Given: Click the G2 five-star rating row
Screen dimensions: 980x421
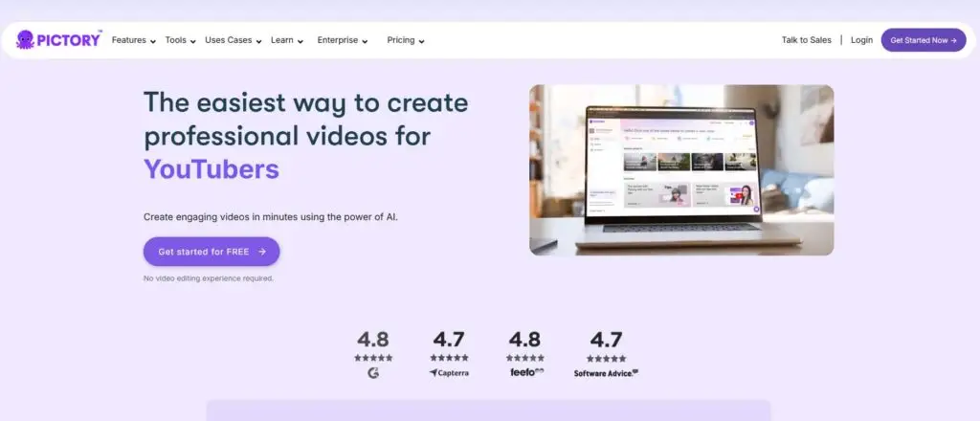Looking at the screenshot, I should [372, 357].
